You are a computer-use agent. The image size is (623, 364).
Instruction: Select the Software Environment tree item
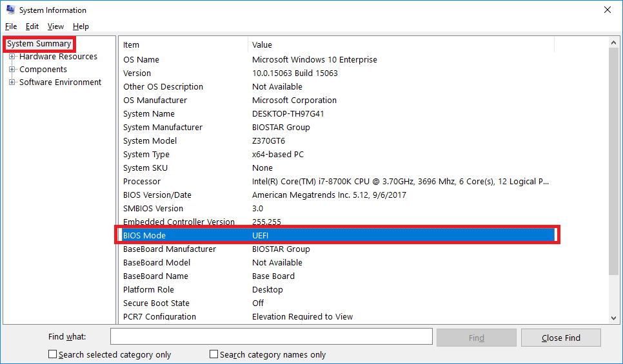click(x=60, y=82)
